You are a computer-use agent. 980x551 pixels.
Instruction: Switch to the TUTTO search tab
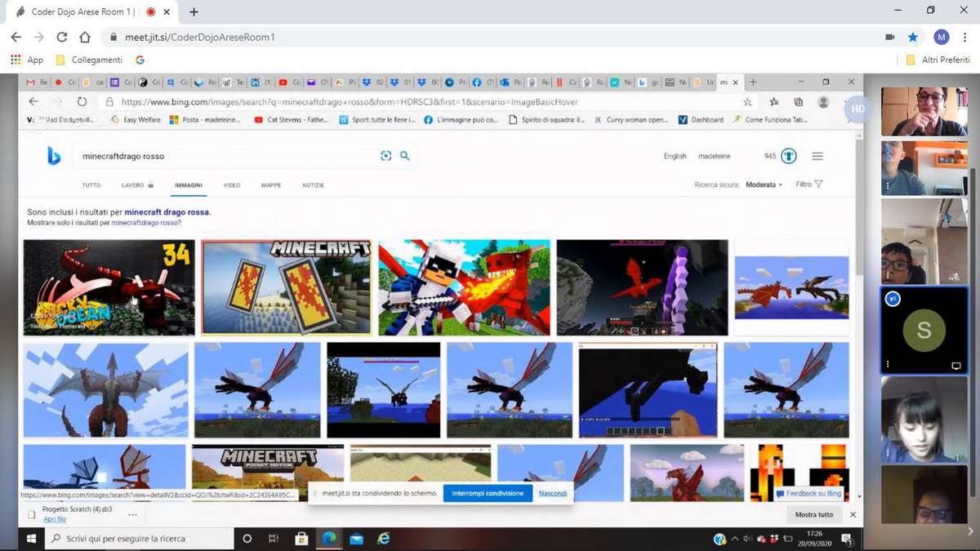tap(91, 185)
